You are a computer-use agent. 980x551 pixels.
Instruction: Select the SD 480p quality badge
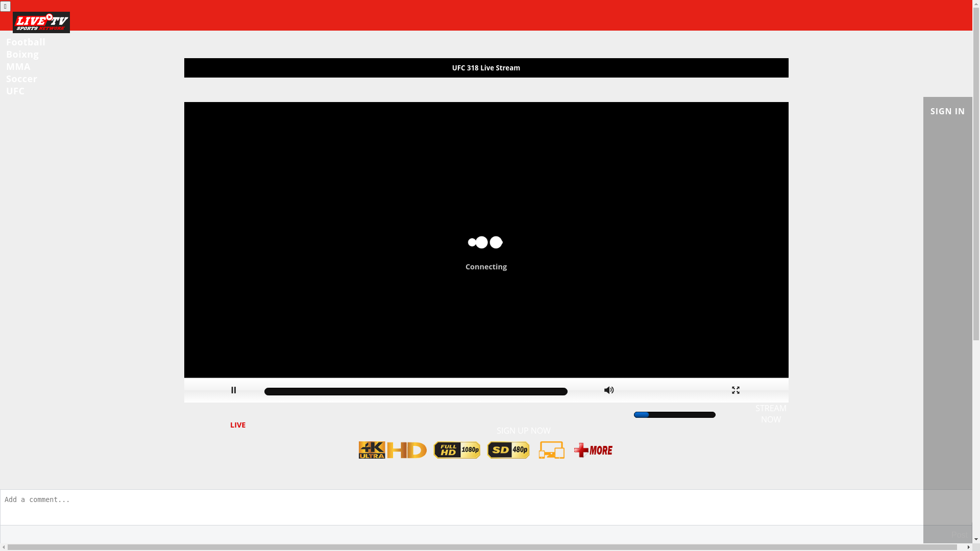tap(508, 450)
